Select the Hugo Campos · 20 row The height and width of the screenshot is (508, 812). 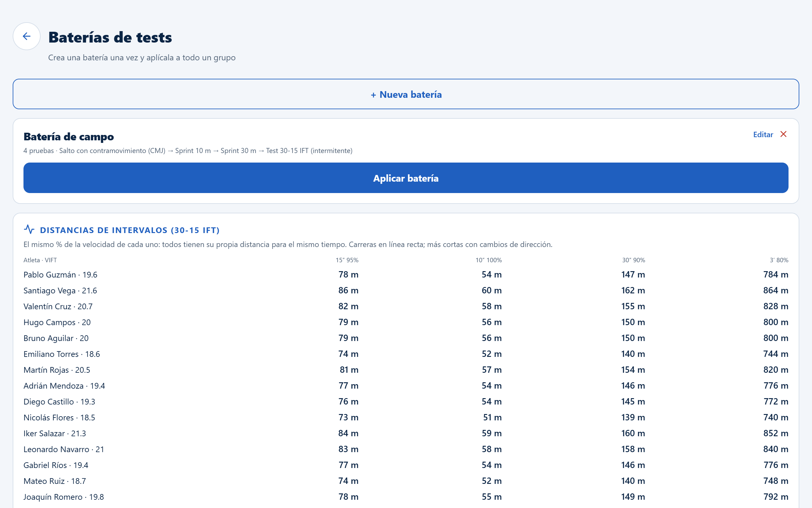pos(406,322)
